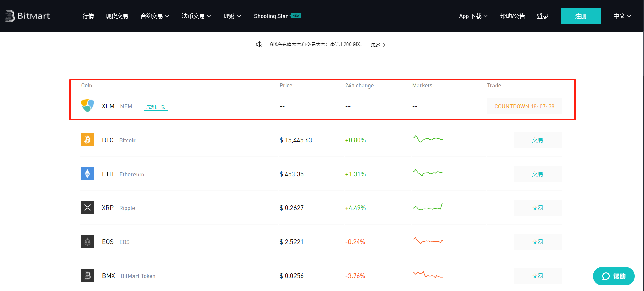This screenshot has width=644, height=291.
Task: Click the XEM coin icon
Action: pyautogui.click(x=87, y=106)
